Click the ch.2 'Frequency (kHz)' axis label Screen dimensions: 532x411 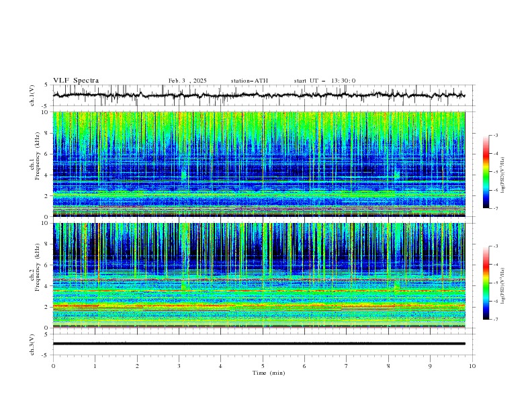click(x=38, y=267)
